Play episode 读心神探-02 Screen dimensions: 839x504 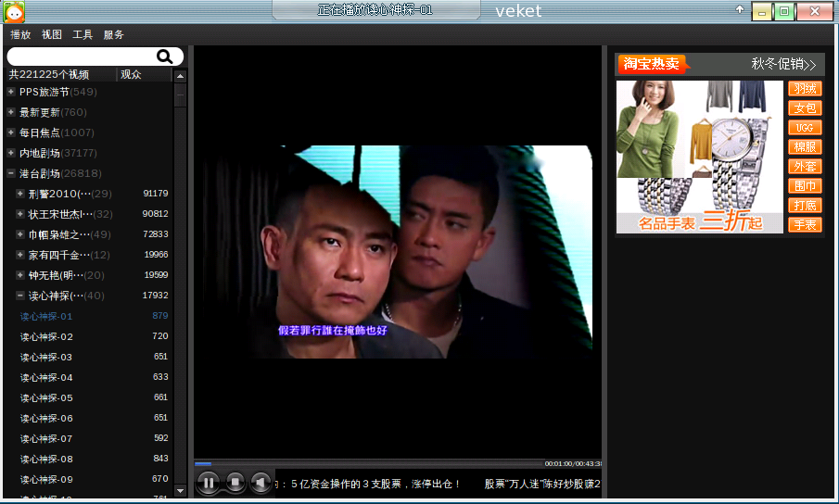tap(46, 336)
